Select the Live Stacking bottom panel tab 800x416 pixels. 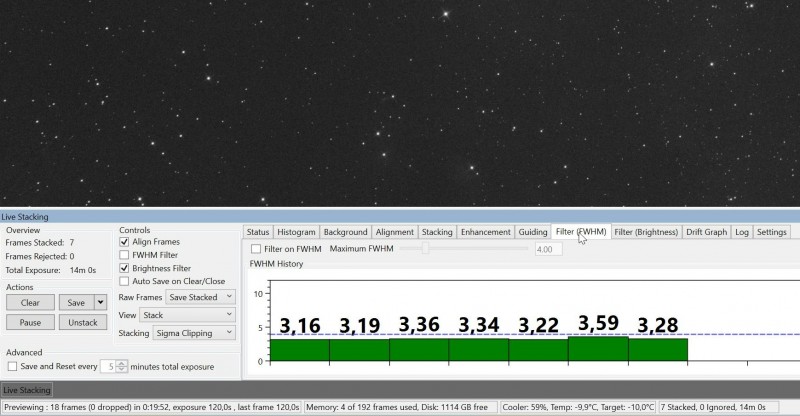tap(27, 390)
